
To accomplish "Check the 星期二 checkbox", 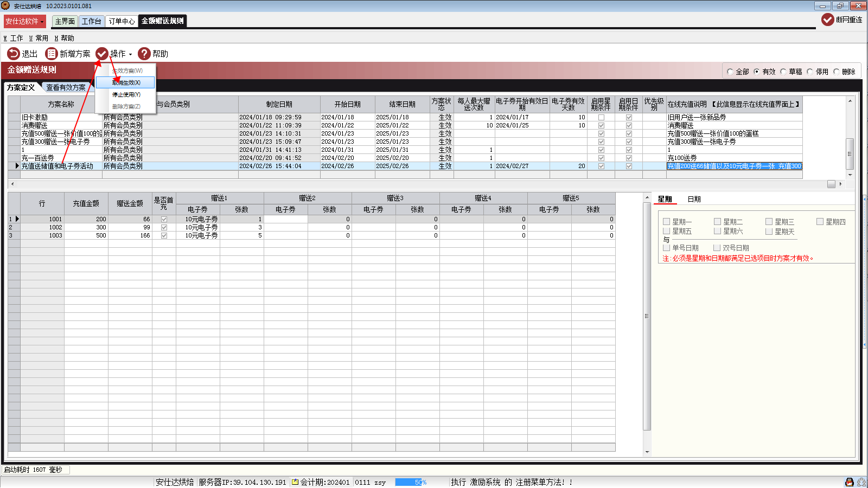I will (718, 222).
